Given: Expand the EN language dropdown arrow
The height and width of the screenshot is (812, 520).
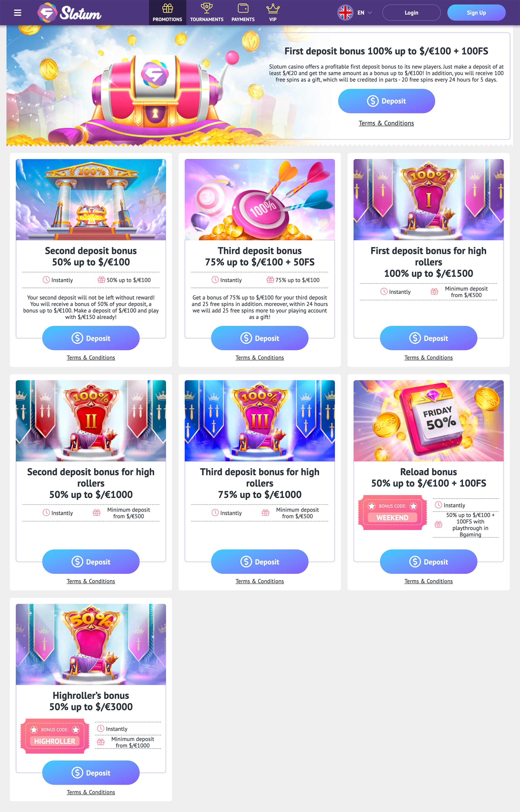Looking at the screenshot, I should [370, 13].
